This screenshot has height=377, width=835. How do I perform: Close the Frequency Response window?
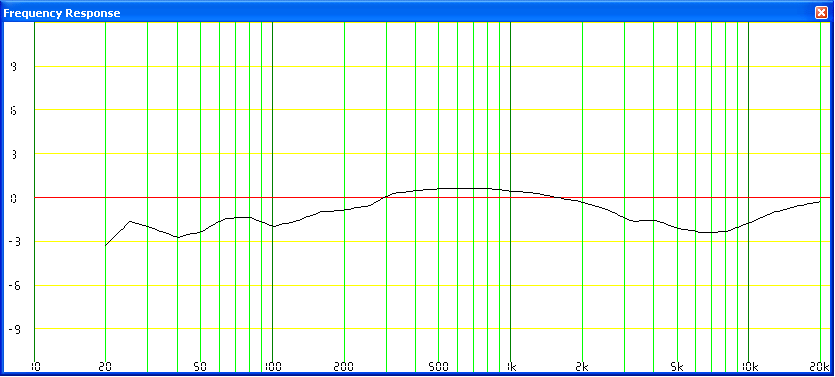coord(821,13)
